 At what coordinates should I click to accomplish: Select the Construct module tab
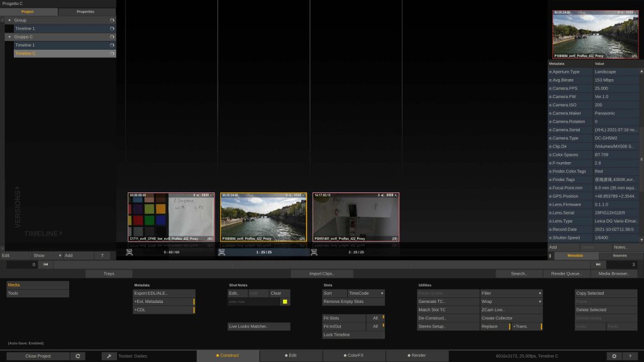click(x=228, y=356)
